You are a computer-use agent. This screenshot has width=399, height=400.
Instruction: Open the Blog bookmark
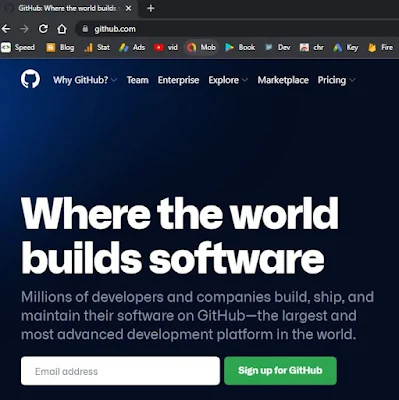point(60,48)
